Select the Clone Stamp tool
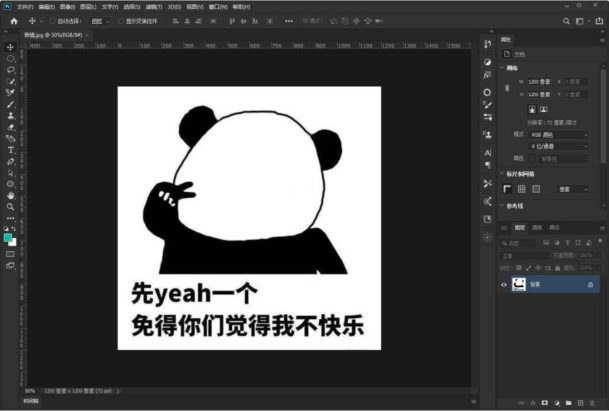 click(x=10, y=115)
